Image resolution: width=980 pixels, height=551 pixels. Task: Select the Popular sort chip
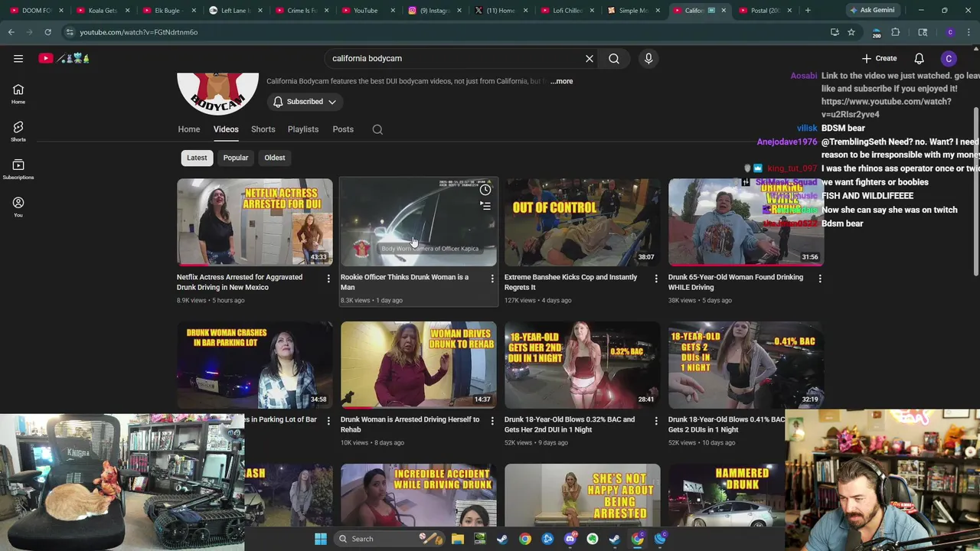pos(236,158)
